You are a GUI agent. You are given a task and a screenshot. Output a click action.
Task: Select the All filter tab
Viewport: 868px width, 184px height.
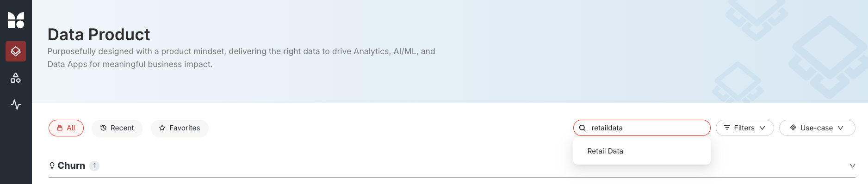[x=66, y=128]
